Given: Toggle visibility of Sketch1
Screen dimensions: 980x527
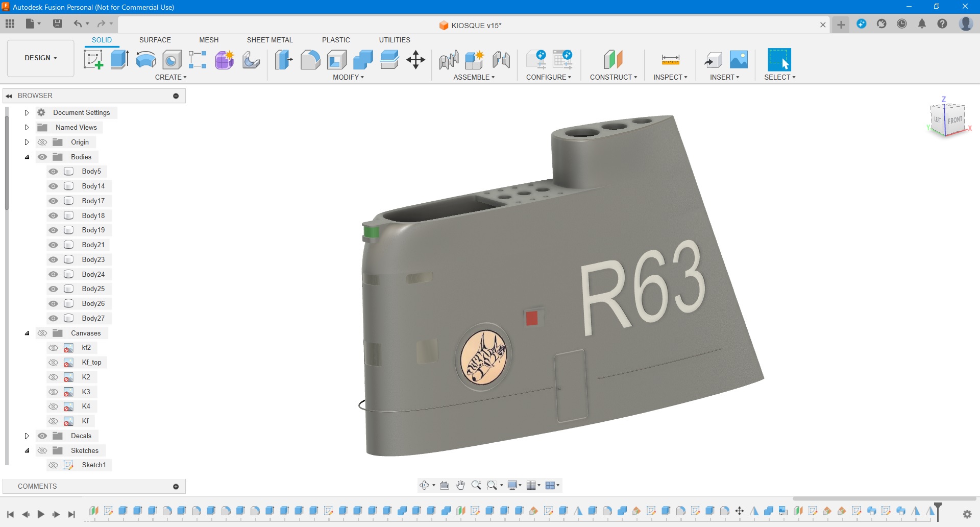Looking at the screenshot, I should point(53,465).
